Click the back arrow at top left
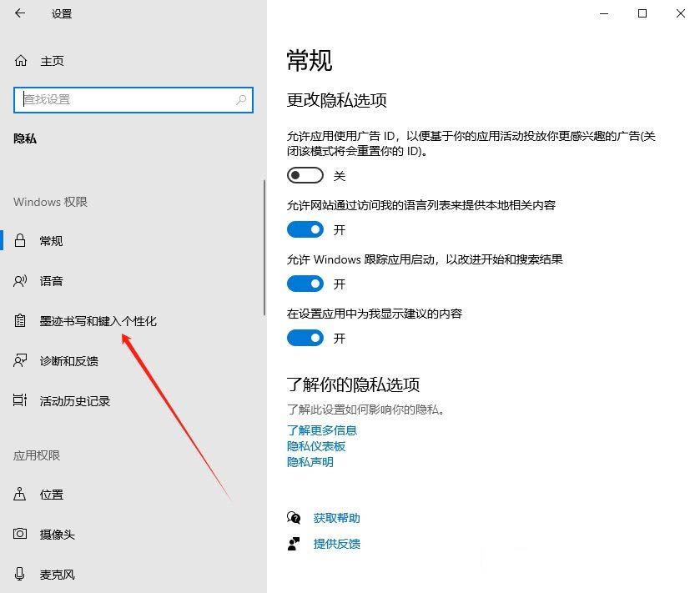The image size is (700, 593). click(x=21, y=13)
